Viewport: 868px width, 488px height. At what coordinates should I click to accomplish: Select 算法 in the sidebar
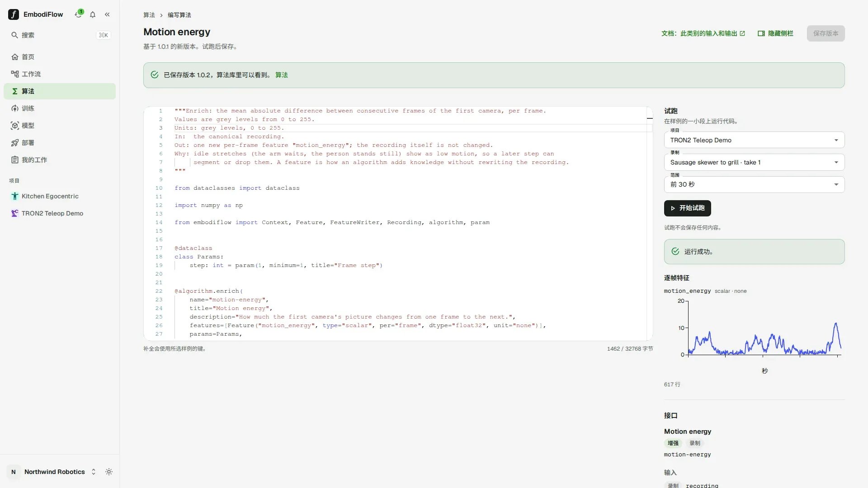[x=60, y=91]
